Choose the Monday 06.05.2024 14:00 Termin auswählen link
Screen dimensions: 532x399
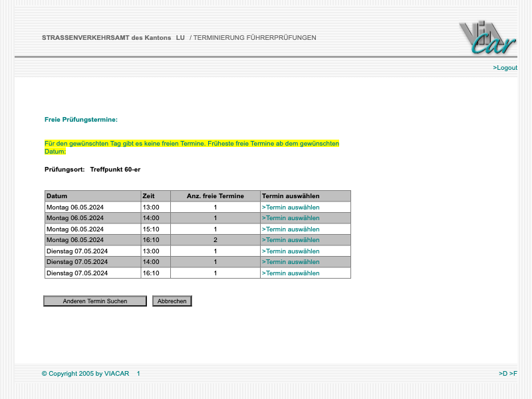pos(290,218)
